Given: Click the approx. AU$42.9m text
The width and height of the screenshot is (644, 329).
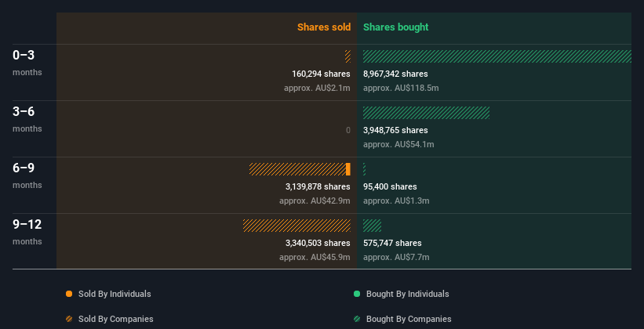Looking at the screenshot, I should pos(315,201).
